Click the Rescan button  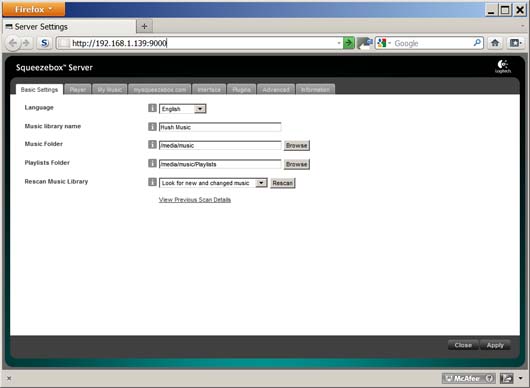coord(283,183)
